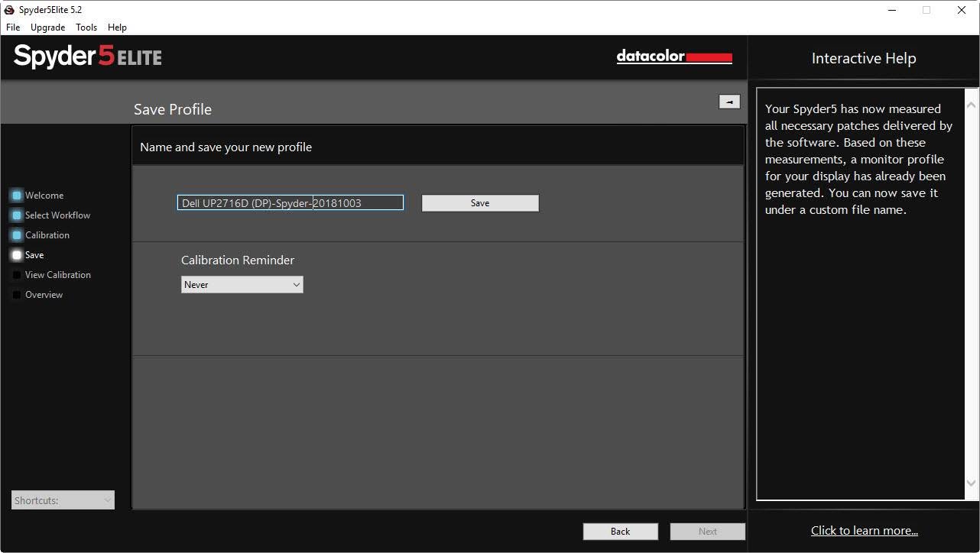Image resolution: width=980 pixels, height=553 pixels.
Task: Jump to the View Calibration step
Action: click(58, 275)
